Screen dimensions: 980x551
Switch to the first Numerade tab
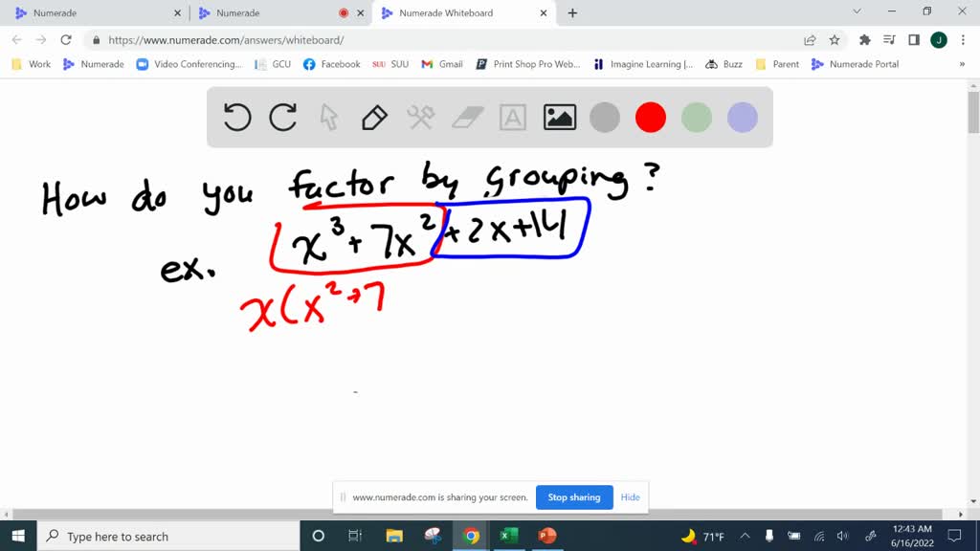[96, 13]
